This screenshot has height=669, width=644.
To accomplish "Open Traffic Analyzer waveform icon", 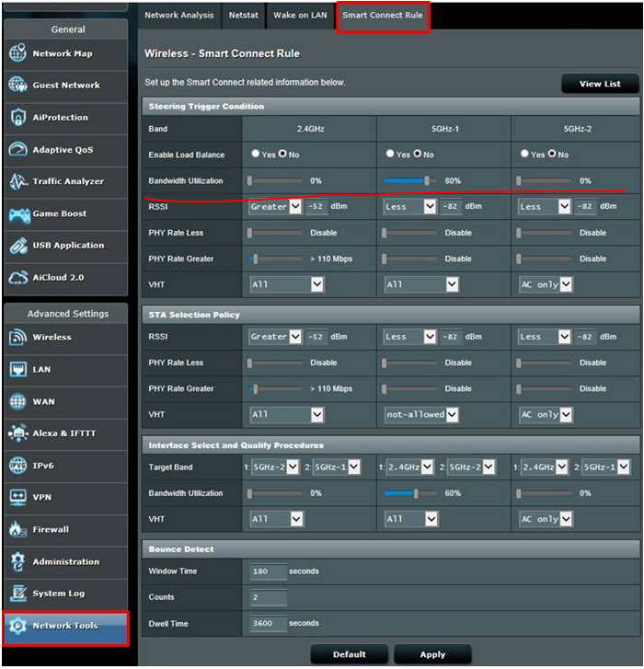I will tap(18, 181).
